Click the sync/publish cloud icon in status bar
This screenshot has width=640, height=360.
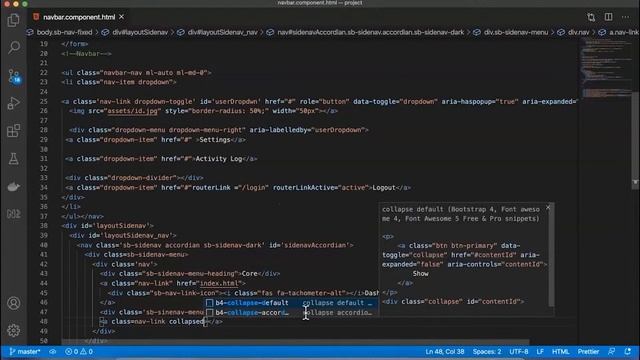[53, 351]
